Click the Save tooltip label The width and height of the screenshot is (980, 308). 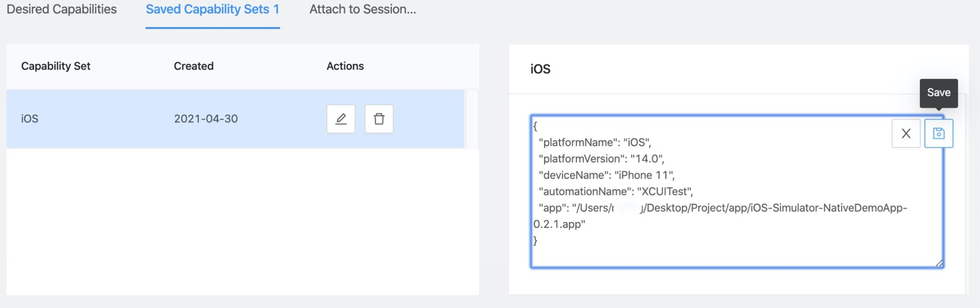coord(938,93)
